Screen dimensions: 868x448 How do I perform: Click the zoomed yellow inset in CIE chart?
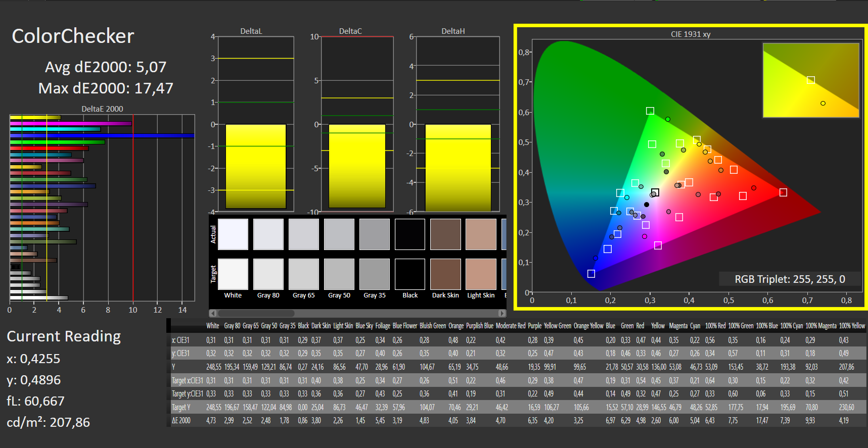[x=811, y=80]
